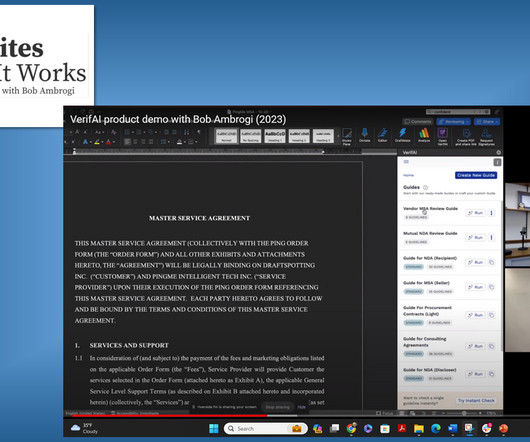
Task: Run the Guide for MSA (Seller)
Action: click(475, 287)
